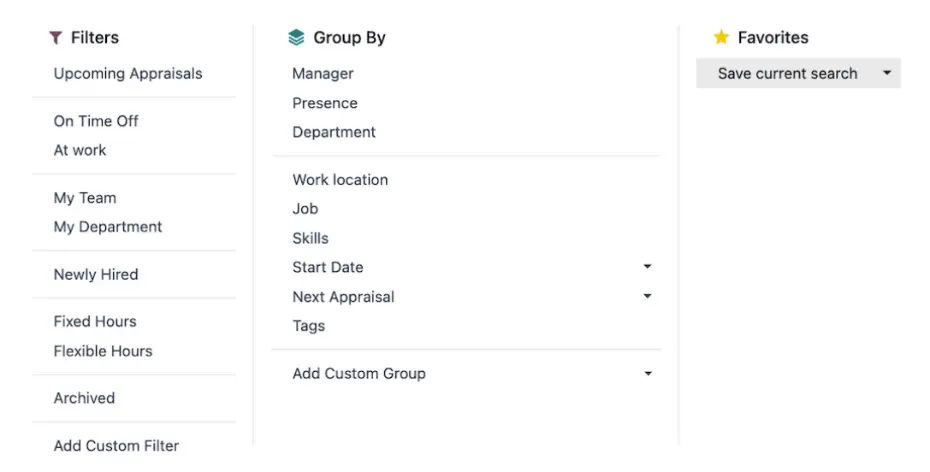930x472 pixels.
Task: Click Add Custom Filter
Action: click(x=116, y=446)
